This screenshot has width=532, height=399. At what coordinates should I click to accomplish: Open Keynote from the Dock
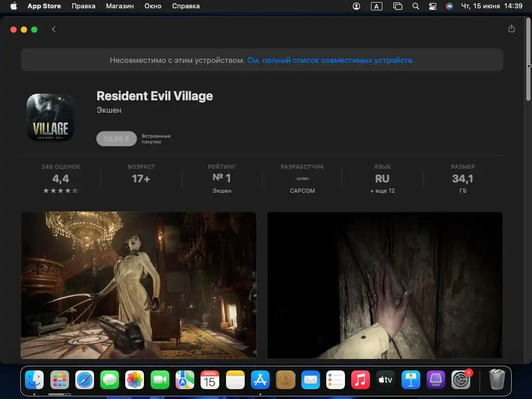point(411,380)
